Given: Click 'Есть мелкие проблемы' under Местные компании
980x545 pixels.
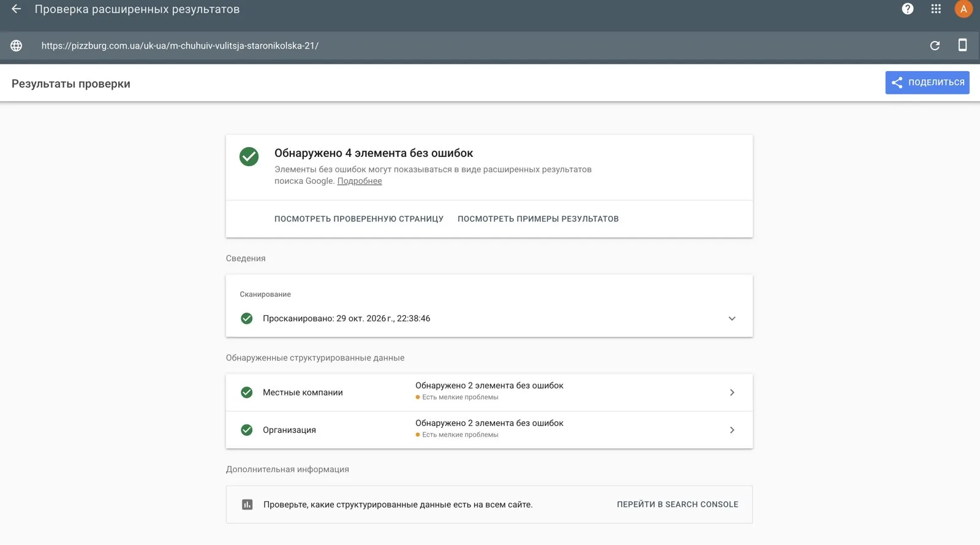Looking at the screenshot, I should (x=460, y=397).
